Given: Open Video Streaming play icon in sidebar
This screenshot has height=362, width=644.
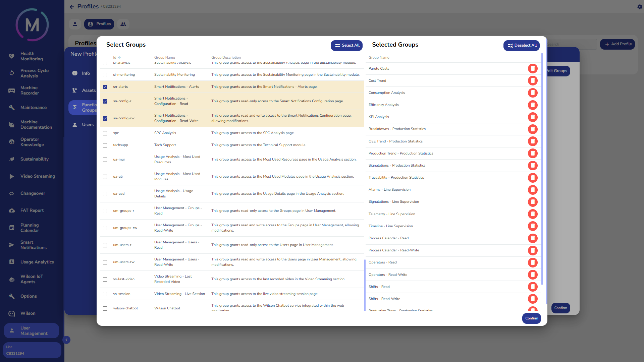Looking at the screenshot, I should coord(12,176).
